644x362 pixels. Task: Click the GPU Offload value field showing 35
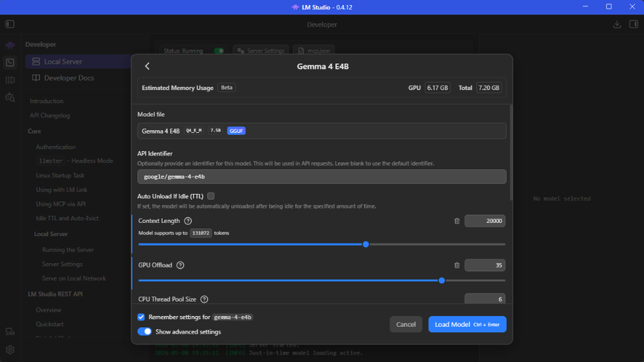485,265
